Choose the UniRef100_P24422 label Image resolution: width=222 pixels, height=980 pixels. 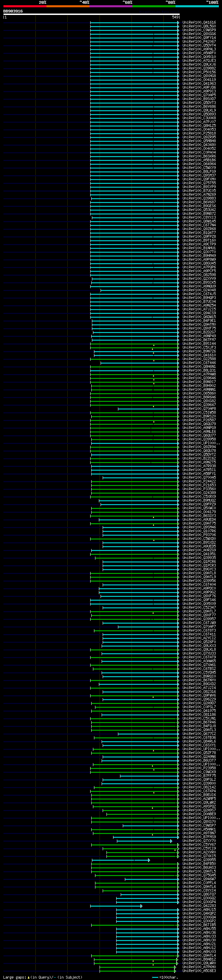(x=199, y=481)
